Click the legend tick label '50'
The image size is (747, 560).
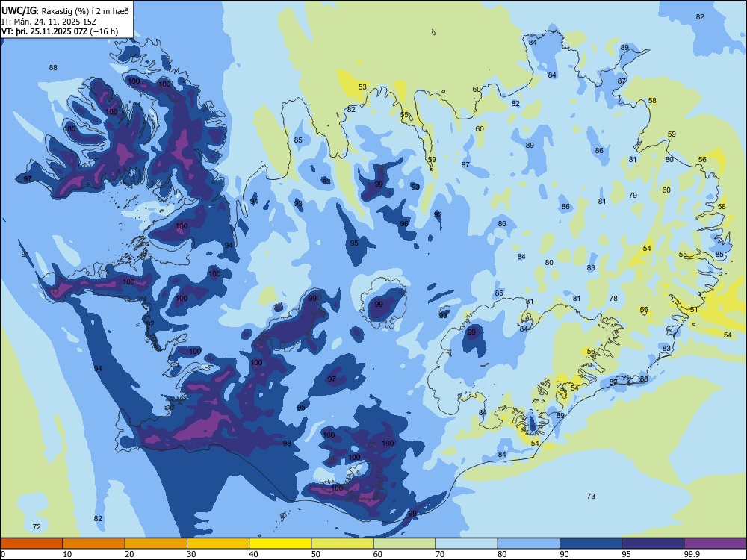pos(315,554)
